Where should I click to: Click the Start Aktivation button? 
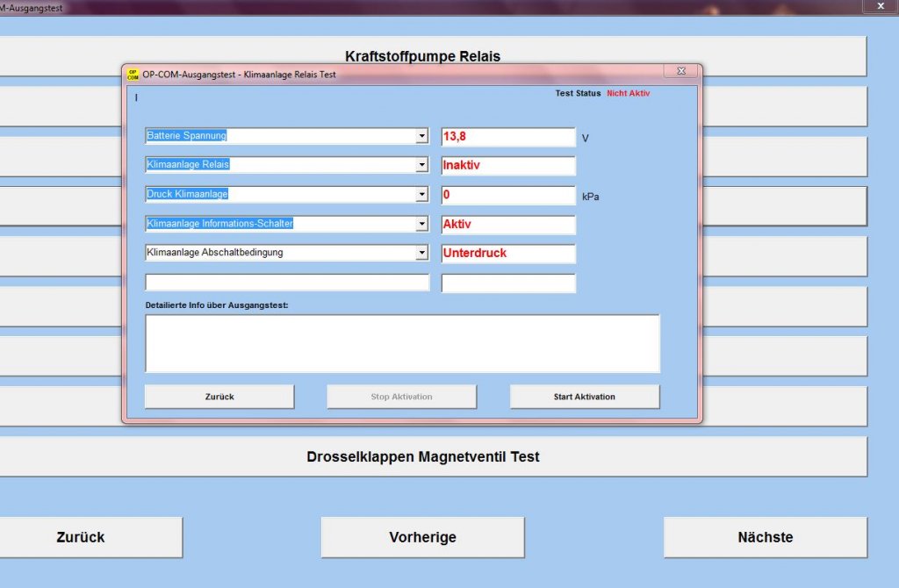pyautogui.click(x=585, y=397)
